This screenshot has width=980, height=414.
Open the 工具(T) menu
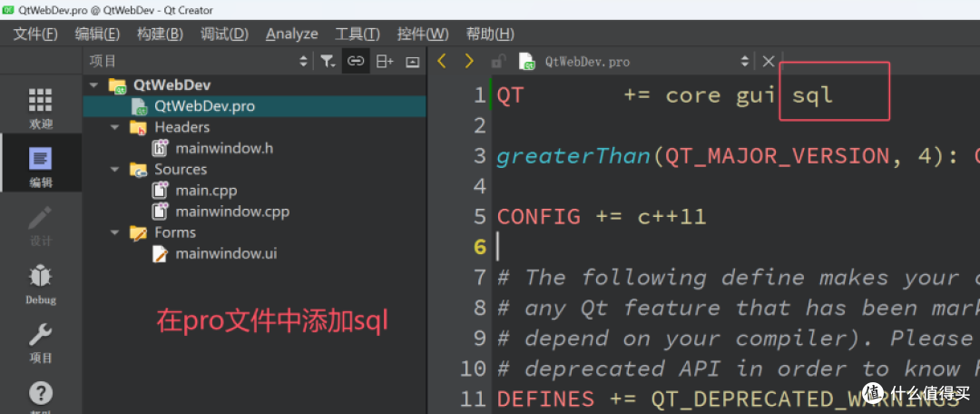[357, 34]
